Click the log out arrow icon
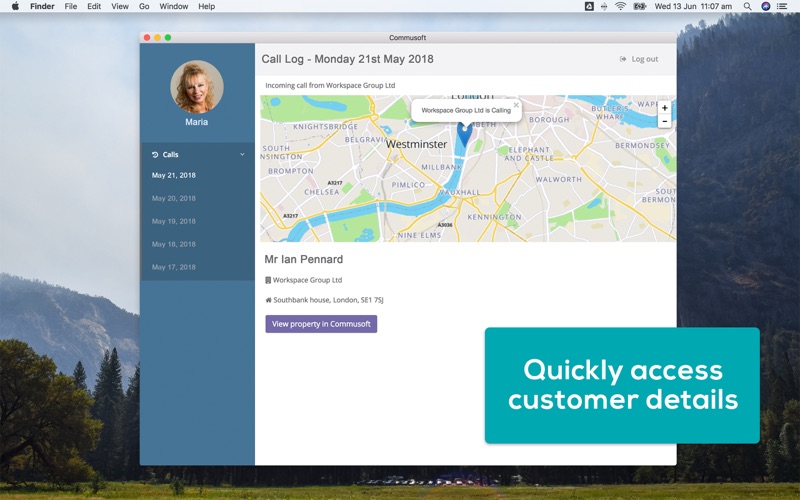800x500 pixels. [x=623, y=59]
